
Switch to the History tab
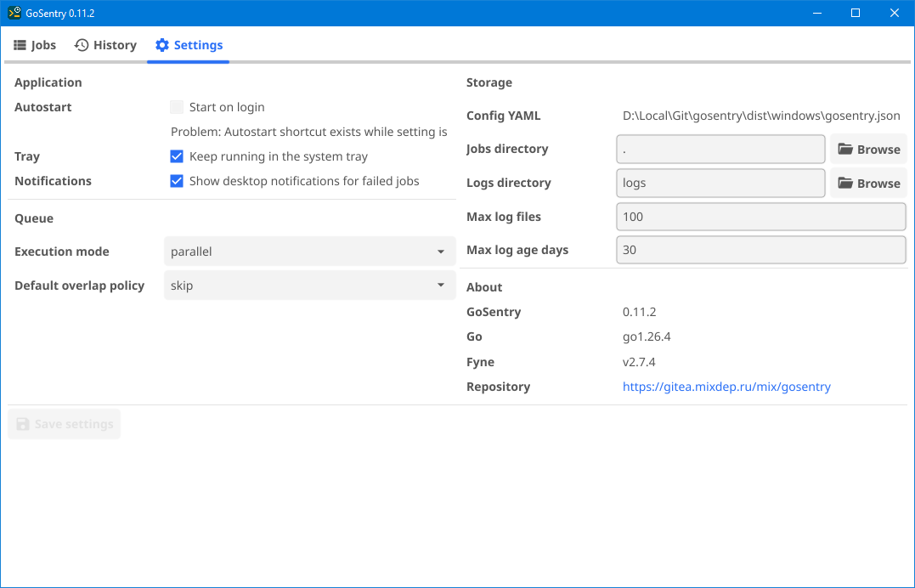105,45
